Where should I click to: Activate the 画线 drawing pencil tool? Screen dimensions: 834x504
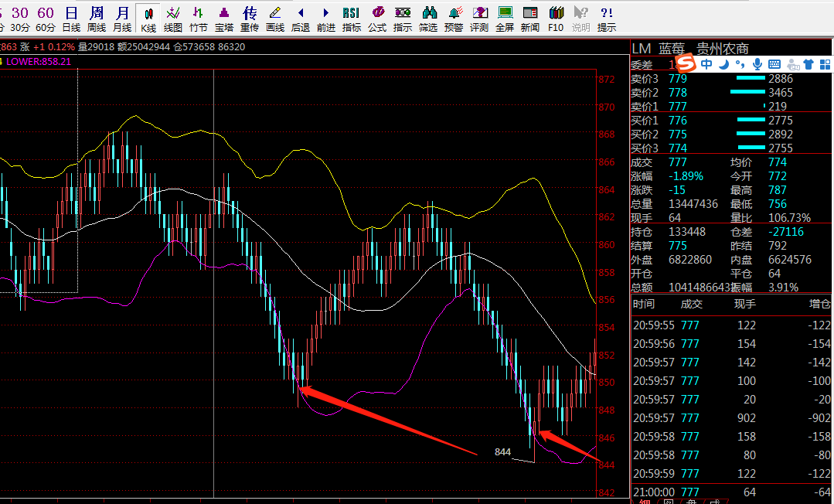tap(275, 19)
